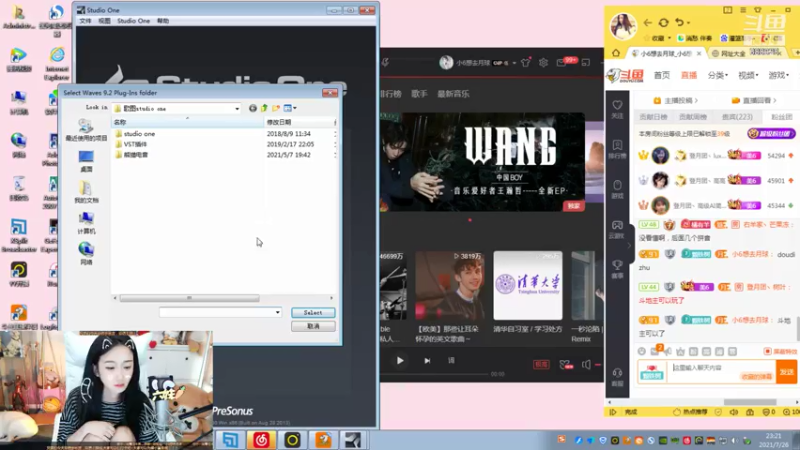Play the track in music player
800x450 pixels.
pyautogui.click(x=400, y=361)
